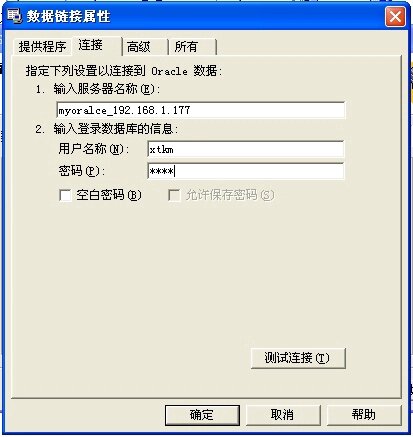Close the 数据链接属性 dialog

[x=395, y=16]
